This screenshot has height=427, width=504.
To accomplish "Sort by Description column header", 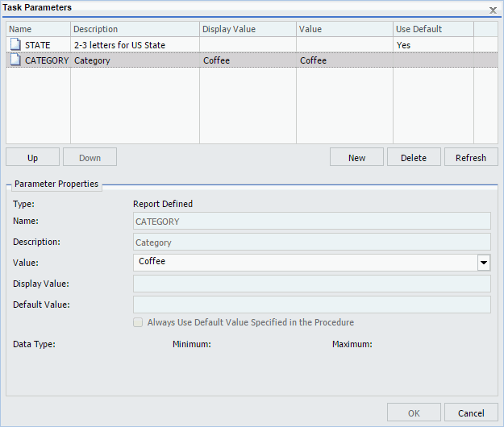I will click(x=135, y=29).
